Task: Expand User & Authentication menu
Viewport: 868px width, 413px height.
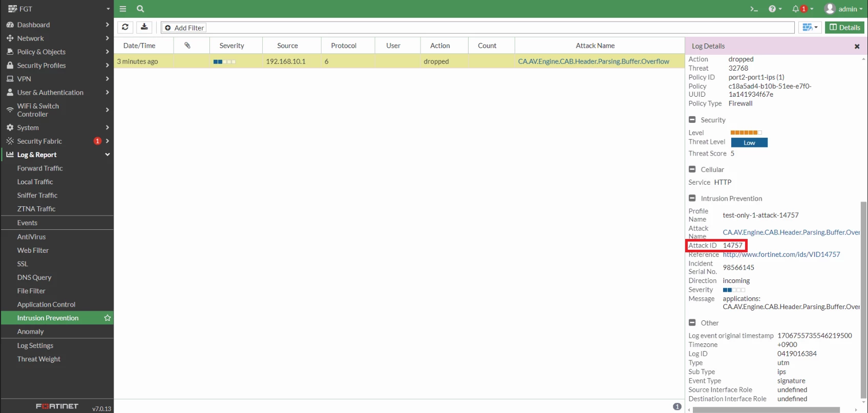Action: 57,93
